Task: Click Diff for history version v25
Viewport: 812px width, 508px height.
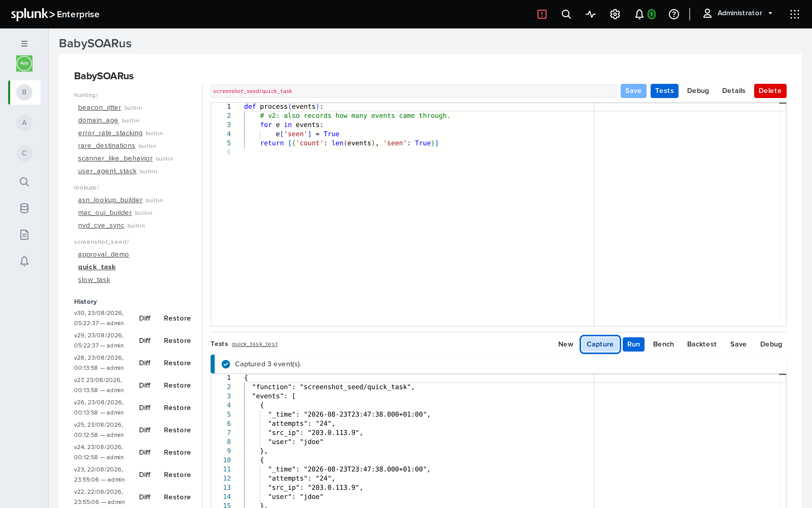Action: [145, 430]
